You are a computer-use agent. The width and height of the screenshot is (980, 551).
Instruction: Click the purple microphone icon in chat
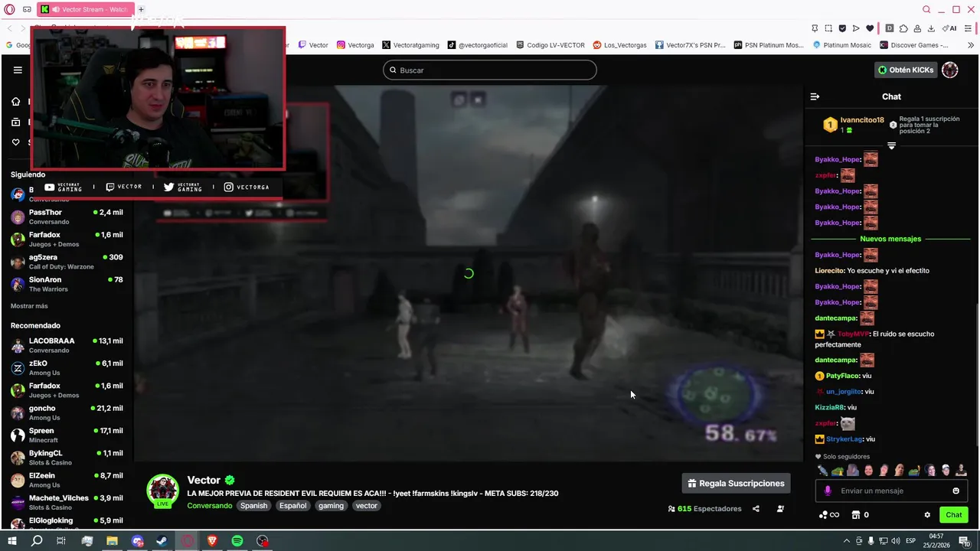point(828,491)
